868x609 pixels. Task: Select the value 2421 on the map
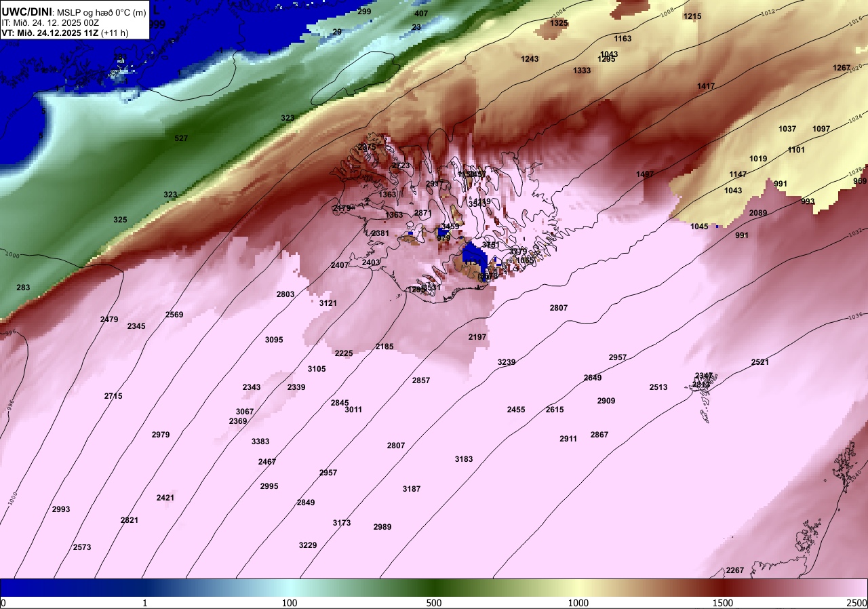coord(165,498)
